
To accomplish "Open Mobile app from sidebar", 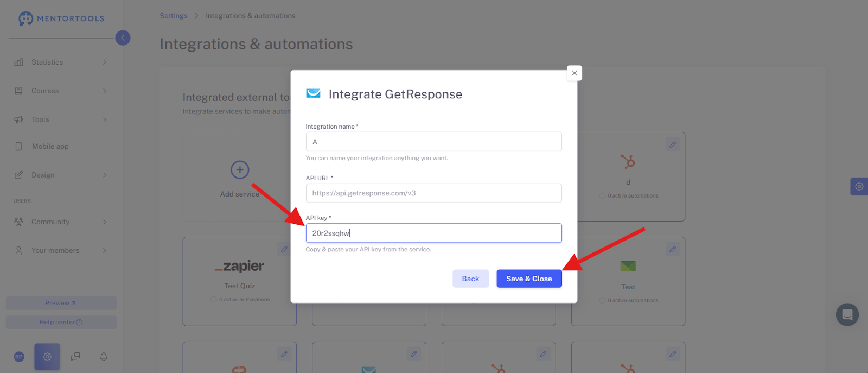I will click(x=50, y=146).
